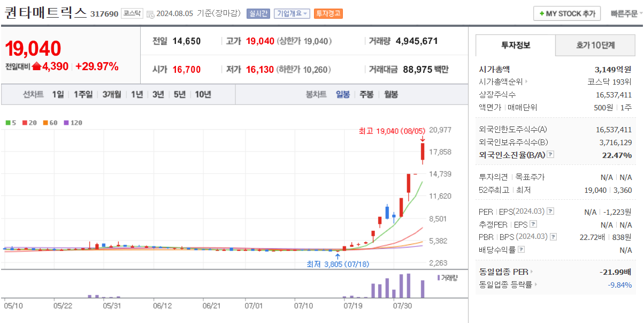This screenshot has width=644, height=323.
Task: Click the 시가총액 value 3,149억원
Action: click(x=613, y=69)
